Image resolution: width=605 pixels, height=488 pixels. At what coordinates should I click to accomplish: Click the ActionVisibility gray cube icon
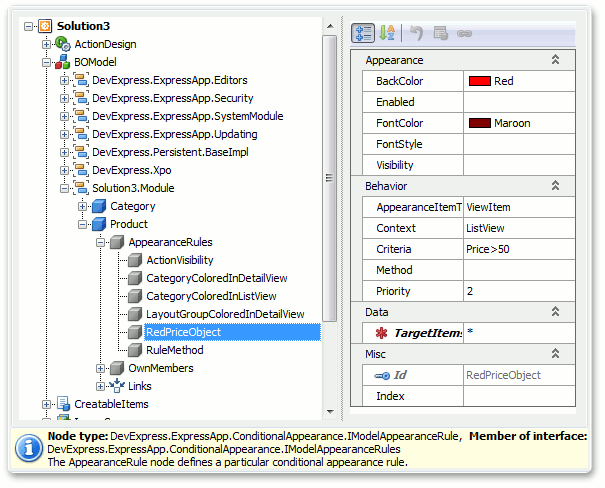click(135, 260)
